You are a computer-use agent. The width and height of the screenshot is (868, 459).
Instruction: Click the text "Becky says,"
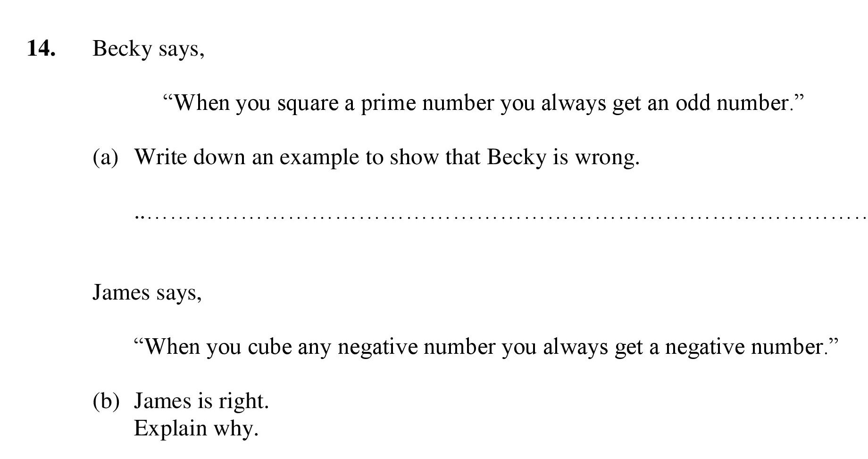click(x=149, y=50)
